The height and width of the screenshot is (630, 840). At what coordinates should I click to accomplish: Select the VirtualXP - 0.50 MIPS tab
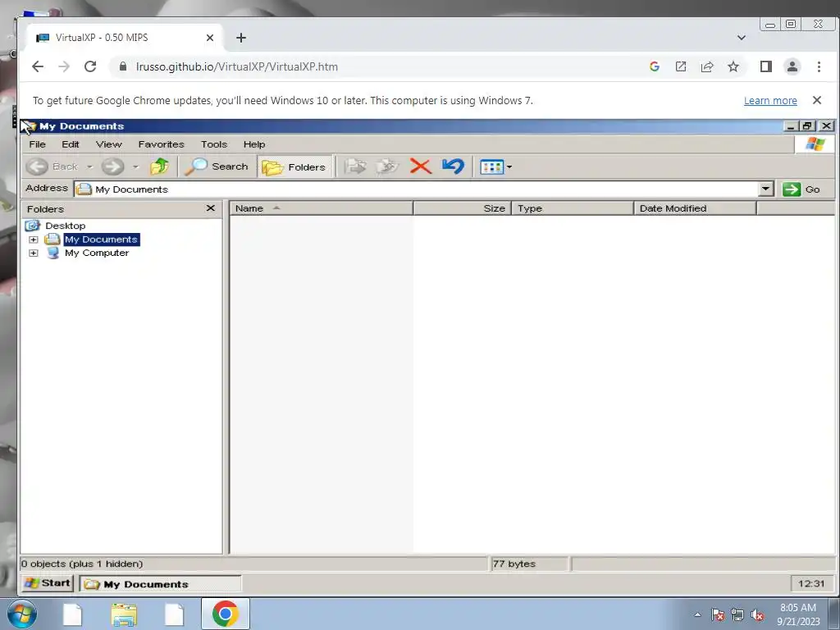125,38
